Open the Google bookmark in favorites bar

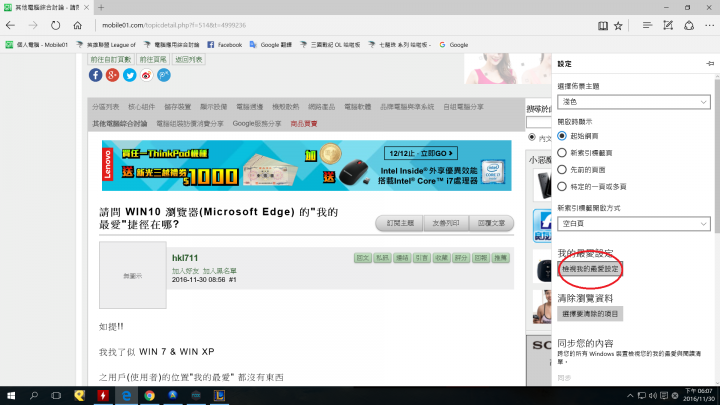(454, 45)
